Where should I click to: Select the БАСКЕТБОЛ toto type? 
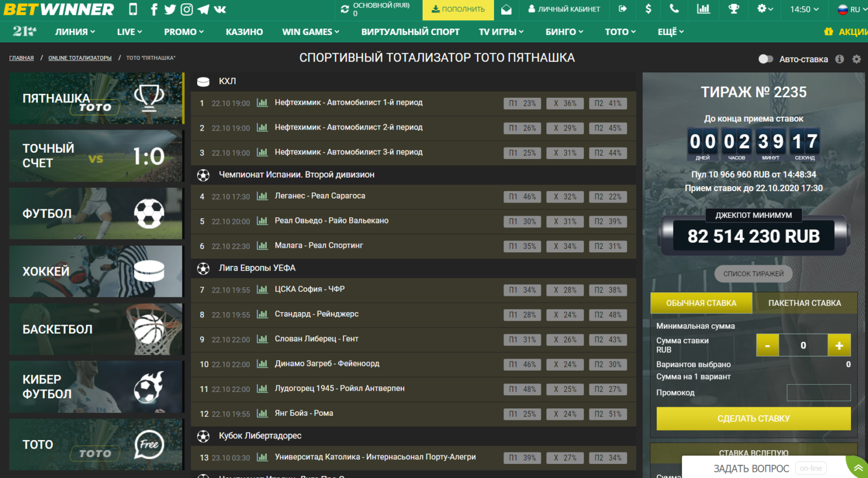pos(96,329)
